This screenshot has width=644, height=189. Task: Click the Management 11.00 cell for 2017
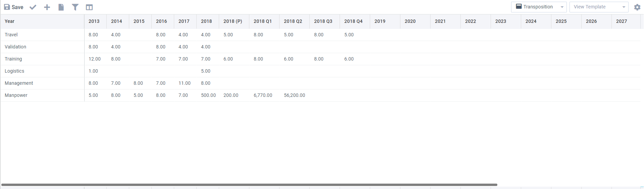click(x=184, y=83)
